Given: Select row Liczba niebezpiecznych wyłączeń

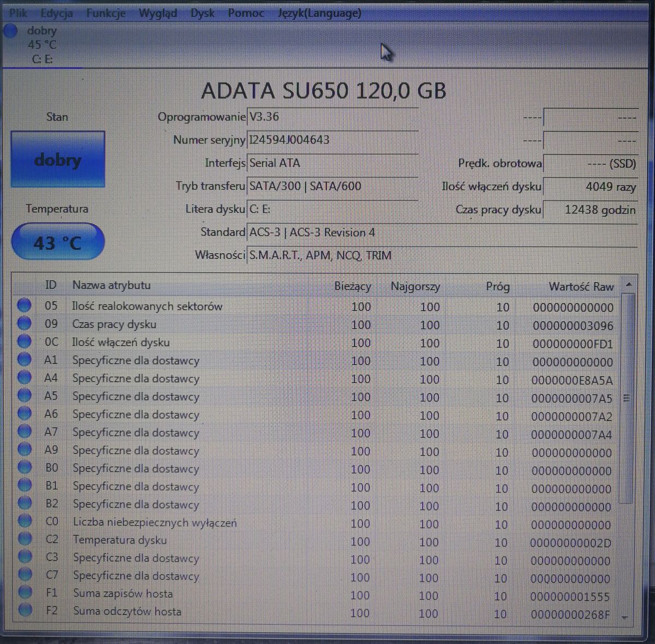Looking at the screenshot, I should coord(317,523).
